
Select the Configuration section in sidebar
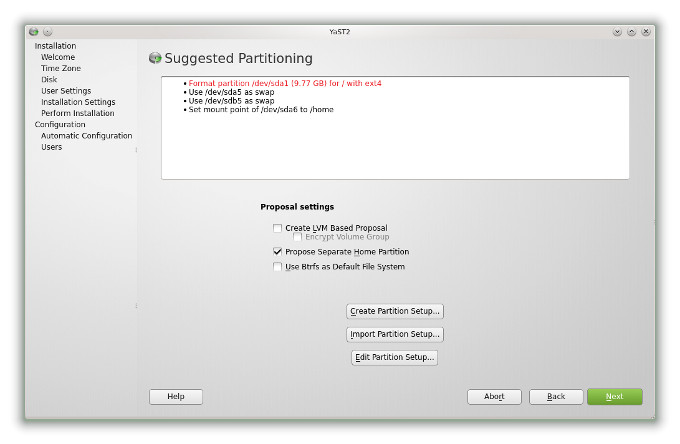coord(60,125)
